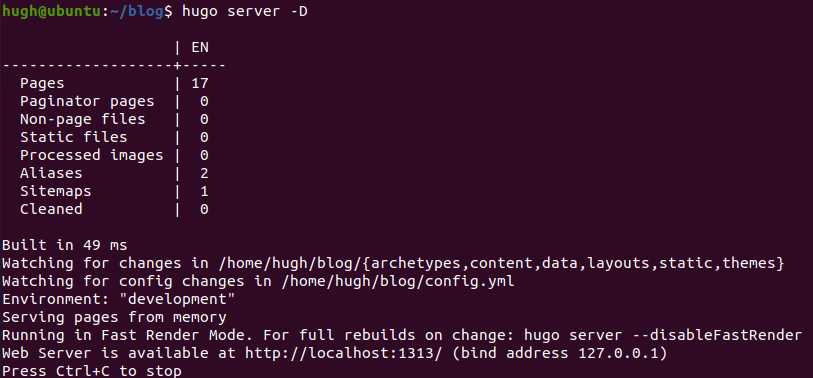The height and width of the screenshot is (378, 813).
Task: Select the Non-page files row label
Action: pos(83,119)
